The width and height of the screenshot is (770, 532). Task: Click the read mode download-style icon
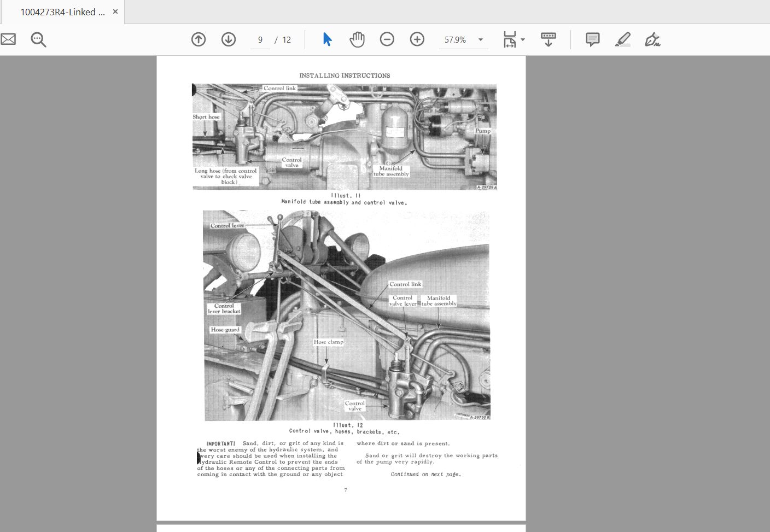pyautogui.click(x=548, y=39)
